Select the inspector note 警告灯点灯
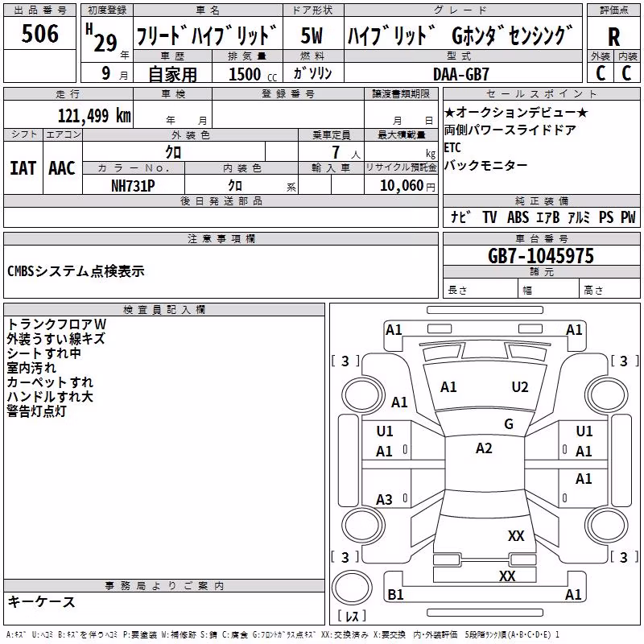644x644 pixels. (36, 411)
